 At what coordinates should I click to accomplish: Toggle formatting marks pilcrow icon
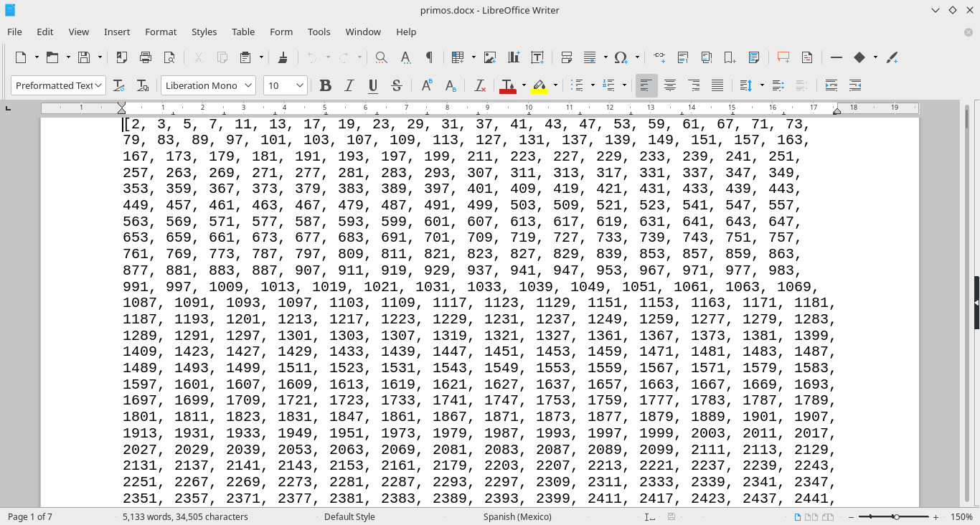click(x=429, y=57)
